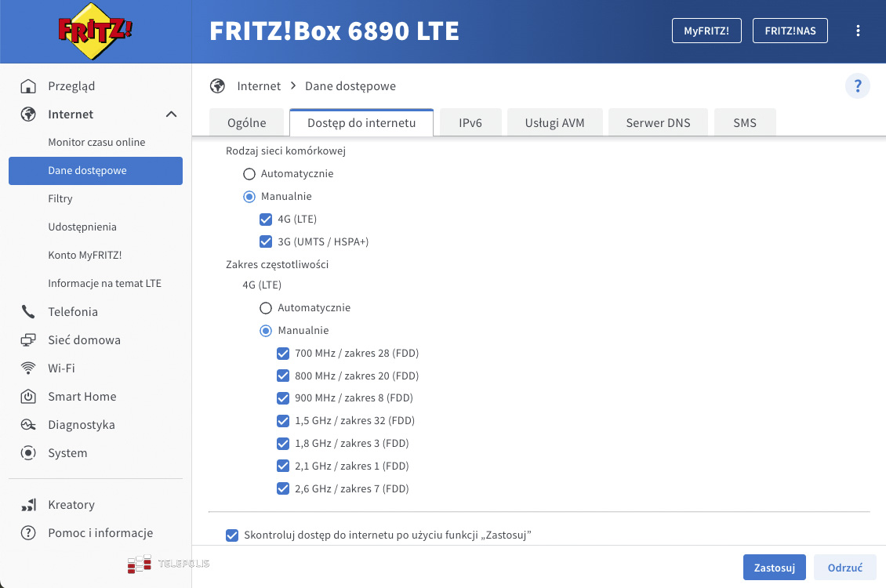Click the Diagnostyka icon in sidebar
The height and width of the screenshot is (588, 886).
(x=28, y=425)
